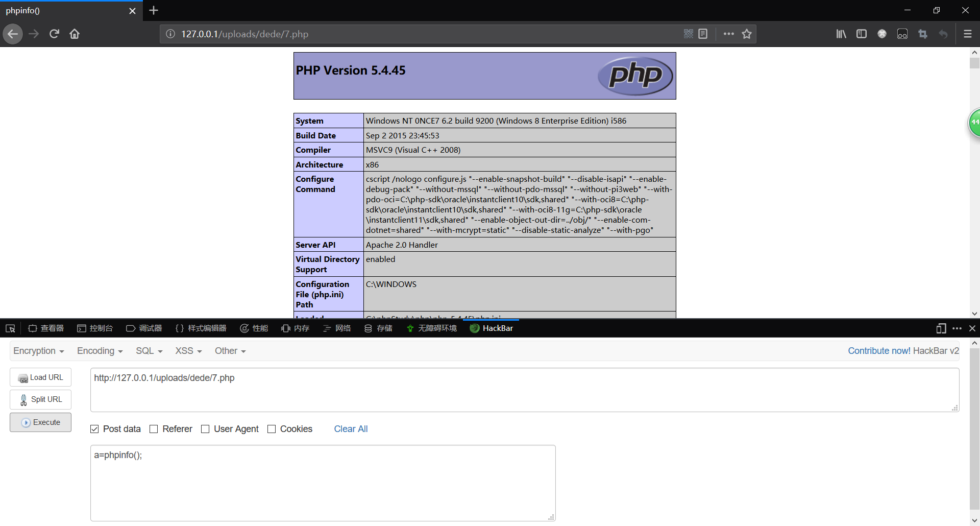
Task: Open the XSS dropdown menu
Action: 188,351
